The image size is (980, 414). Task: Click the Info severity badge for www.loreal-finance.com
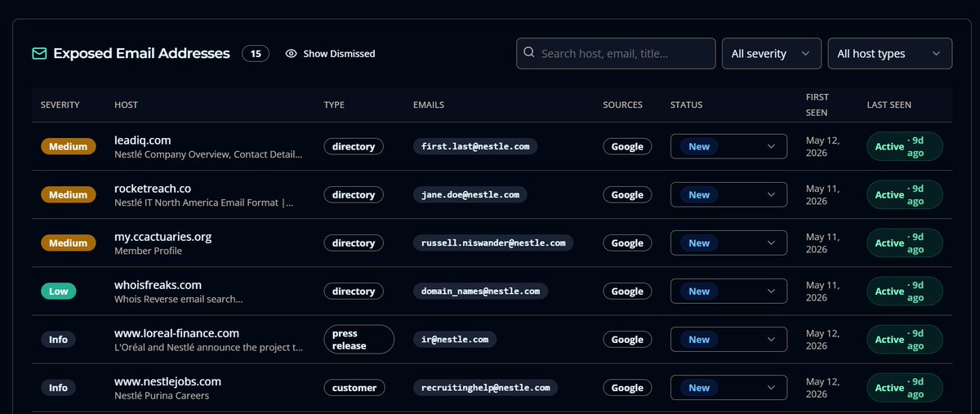(x=58, y=340)
